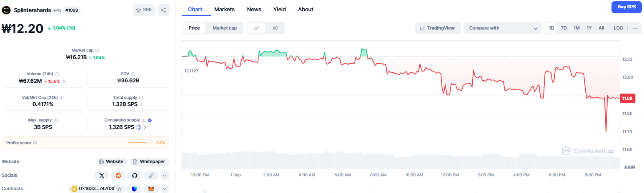Open the X (Twitter) social link
644x193 pixels.
click(x=102, y=176)
